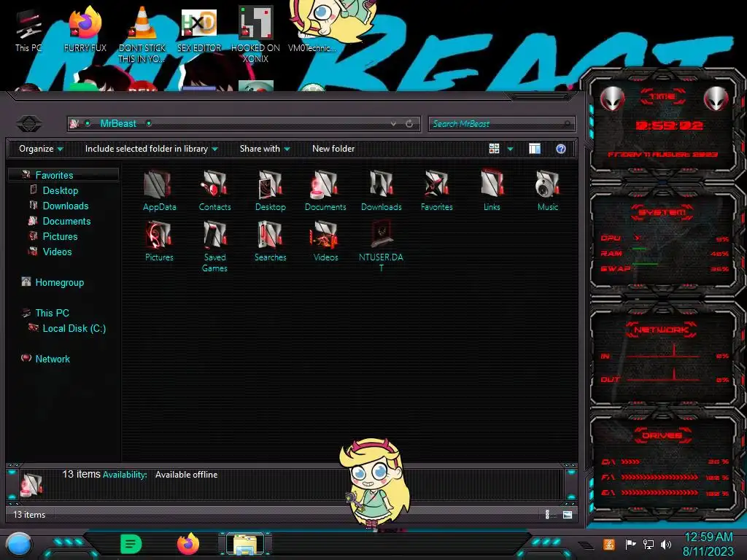The width and height of the screenshot is (747, 560).
Task: Select the Downloads folder in file list
Action: coord(381,191)
